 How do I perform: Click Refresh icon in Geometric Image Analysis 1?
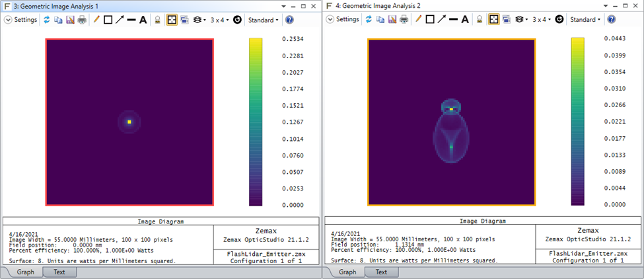pyautogui.click(x=47, y=20)
